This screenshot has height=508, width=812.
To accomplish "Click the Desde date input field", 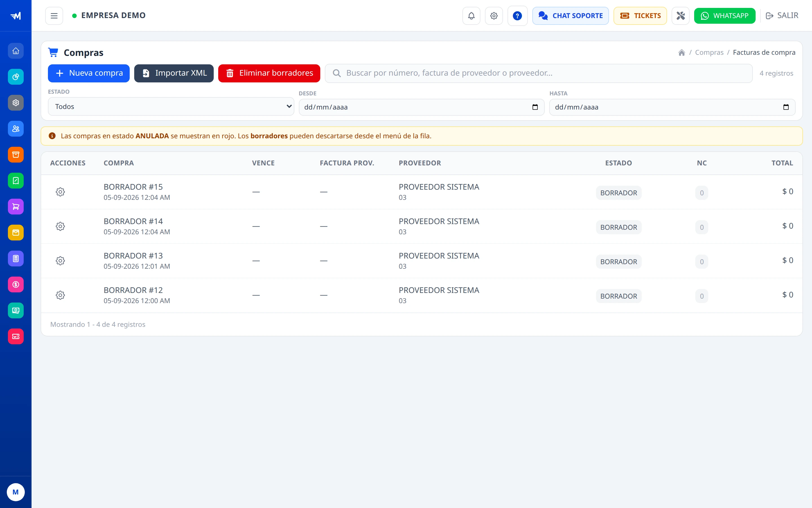I will click(422, 107).
